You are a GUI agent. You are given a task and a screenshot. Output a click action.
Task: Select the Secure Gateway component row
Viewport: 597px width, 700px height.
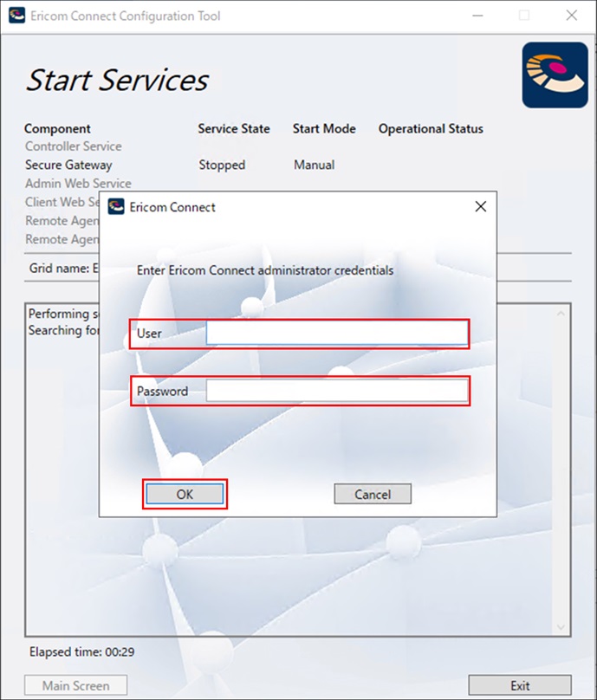(68, 165)
